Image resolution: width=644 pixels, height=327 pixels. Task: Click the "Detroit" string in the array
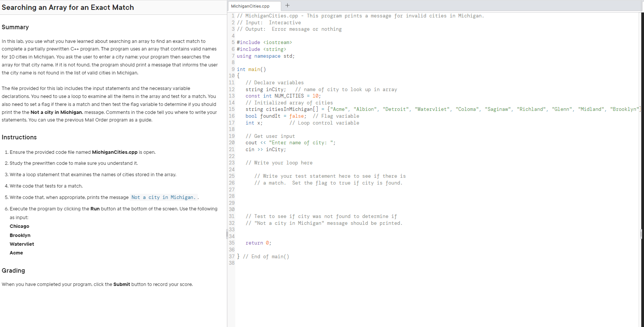click(x=396, y=109)
